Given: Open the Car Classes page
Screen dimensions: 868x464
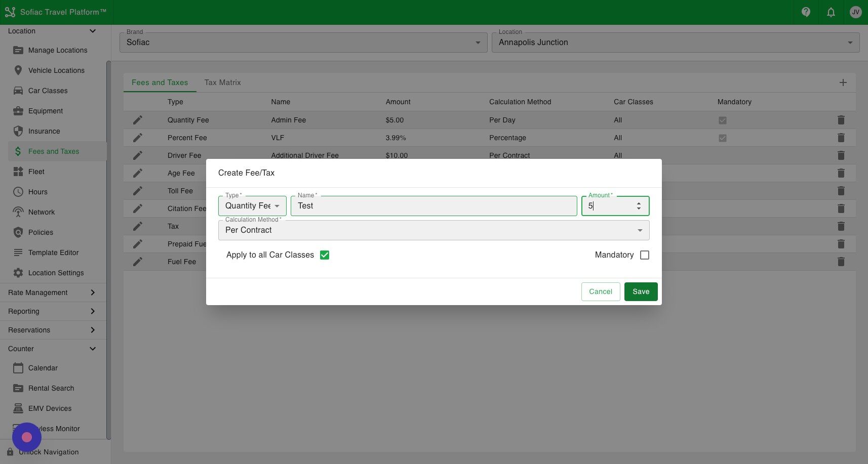Looking at the screenshot, I should coord(48,91).
